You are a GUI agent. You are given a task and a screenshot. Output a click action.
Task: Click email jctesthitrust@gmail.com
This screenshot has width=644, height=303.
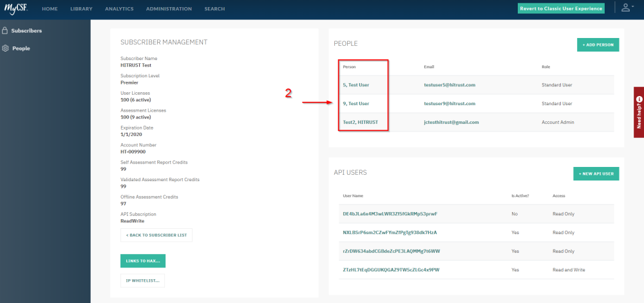(x=451, y=122)
